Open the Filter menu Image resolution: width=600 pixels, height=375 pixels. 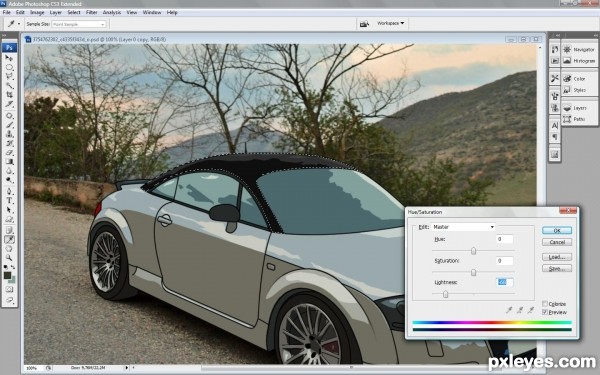click(91, 12)
